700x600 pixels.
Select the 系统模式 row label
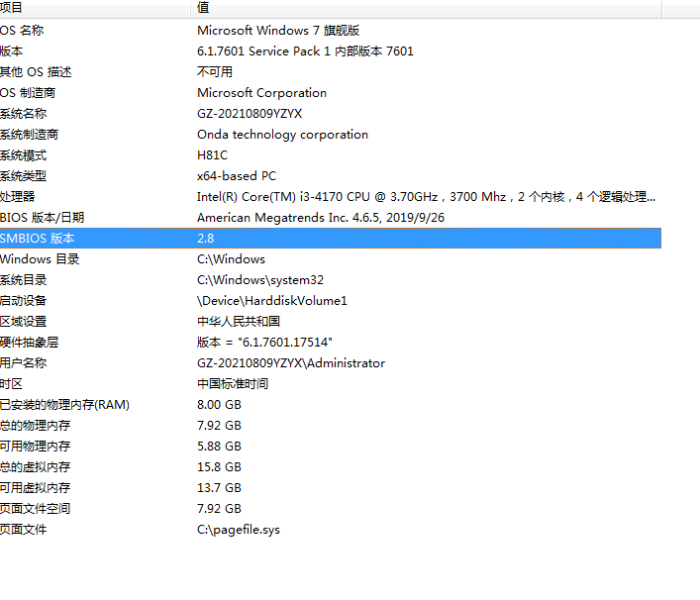pyautogui.click(x=23, y=155)
